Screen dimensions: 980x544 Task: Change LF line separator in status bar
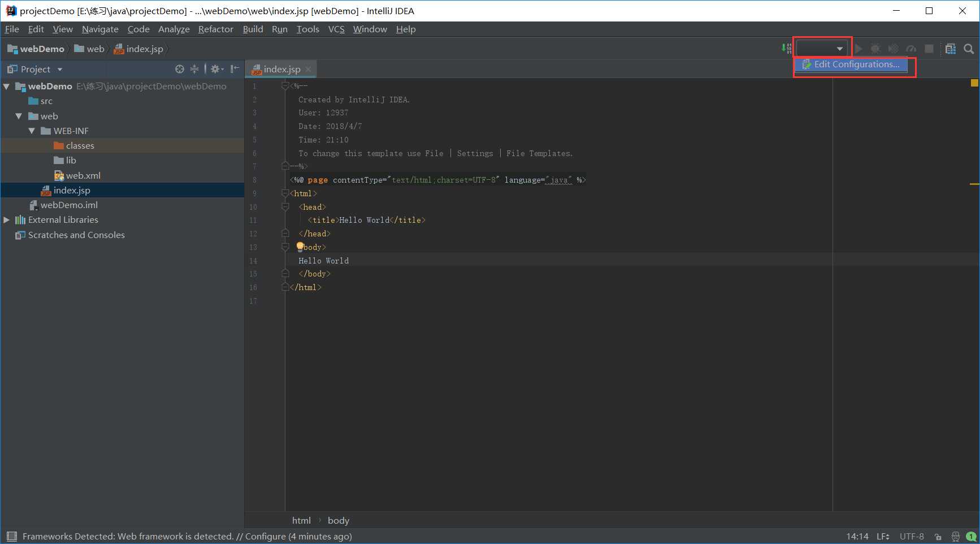click(x=883, y=537)
